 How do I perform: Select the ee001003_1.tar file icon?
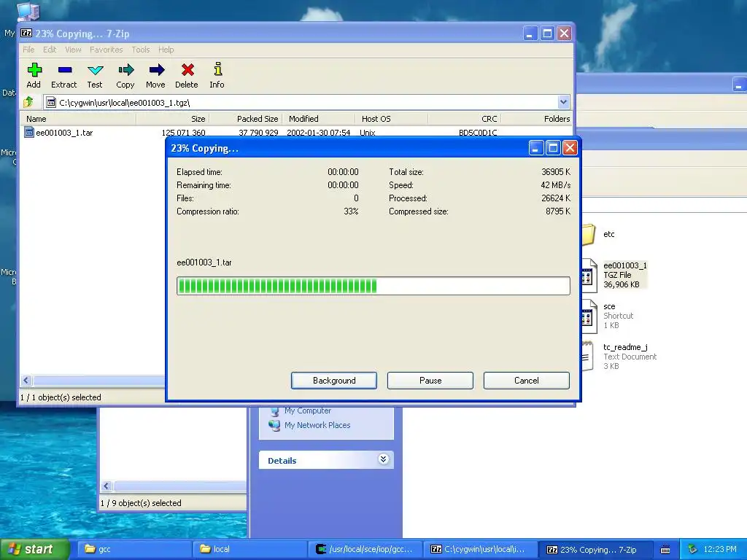29,133
